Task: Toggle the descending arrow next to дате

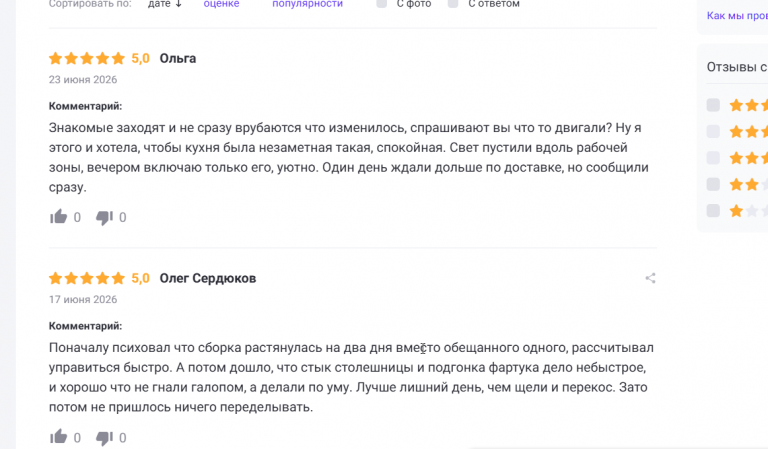Action: coord(178,4)
